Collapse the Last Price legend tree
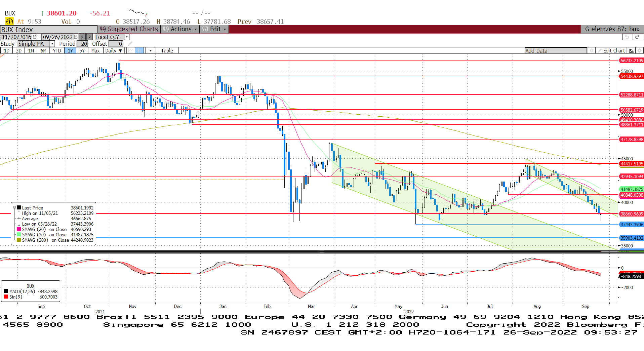The width and height of the screenshot is (644, 351). pos(14,208)
